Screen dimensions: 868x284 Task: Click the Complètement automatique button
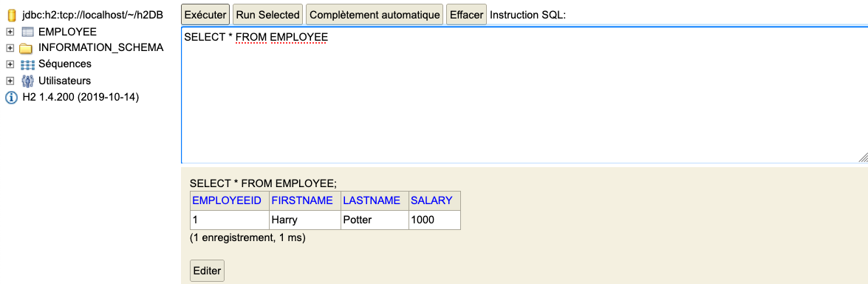click(x=375, y=15)
